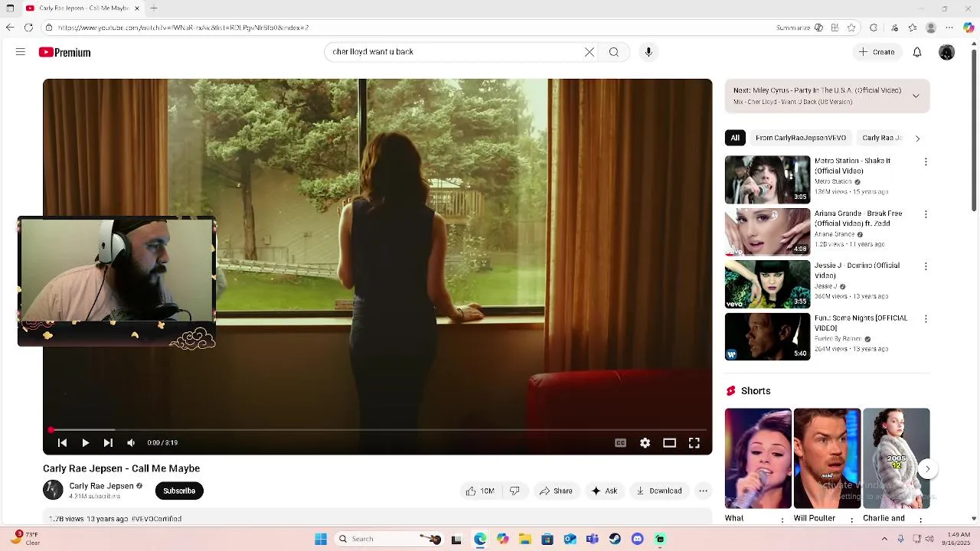Open options for Fun. Some Nights video
This screenshot has height=551, width=980.
coord(926,318)
